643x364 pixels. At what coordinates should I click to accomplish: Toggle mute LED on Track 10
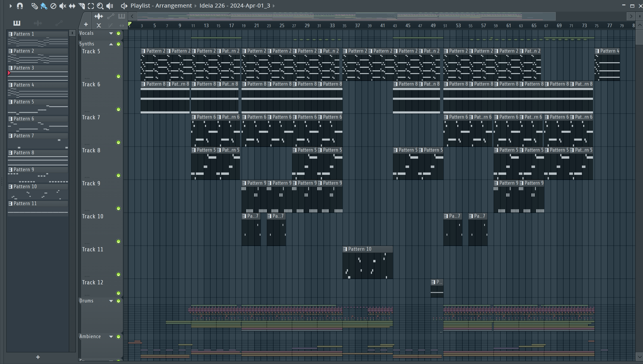tap(118, 241)
